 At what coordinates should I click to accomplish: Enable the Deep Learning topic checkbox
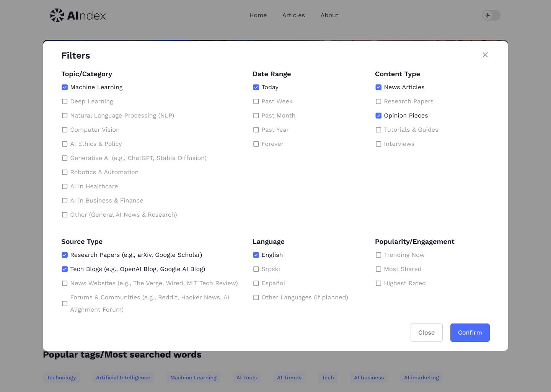pos(65,101)
